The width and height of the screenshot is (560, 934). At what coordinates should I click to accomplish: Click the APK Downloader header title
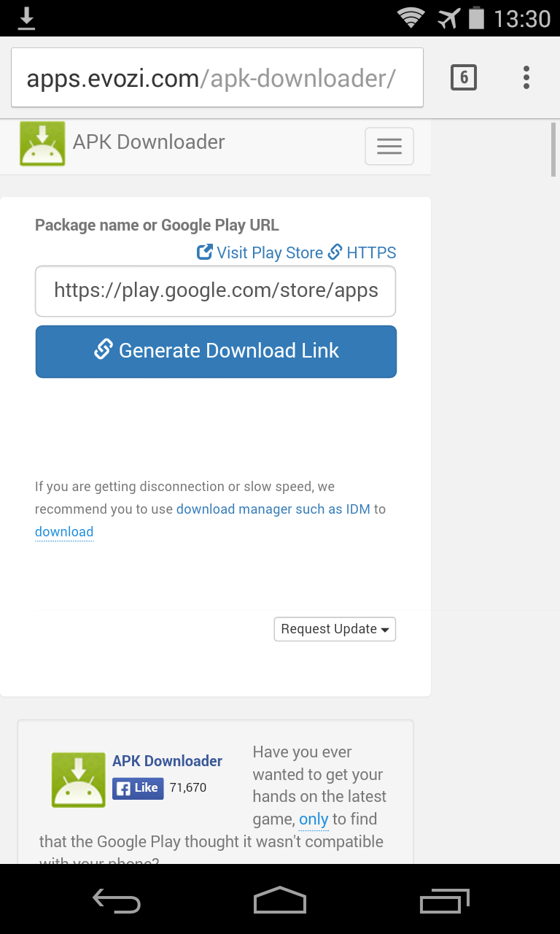(x=149, y=142)
